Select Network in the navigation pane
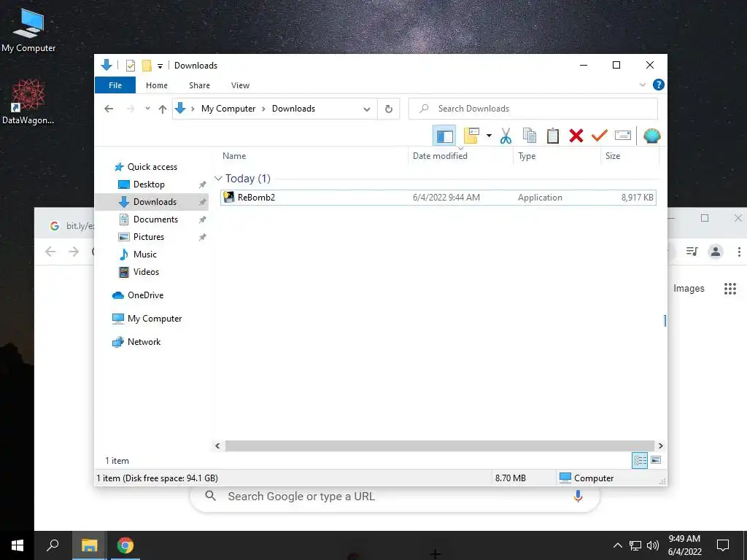This screenshot has height=560, width=747. click(144, 342)
